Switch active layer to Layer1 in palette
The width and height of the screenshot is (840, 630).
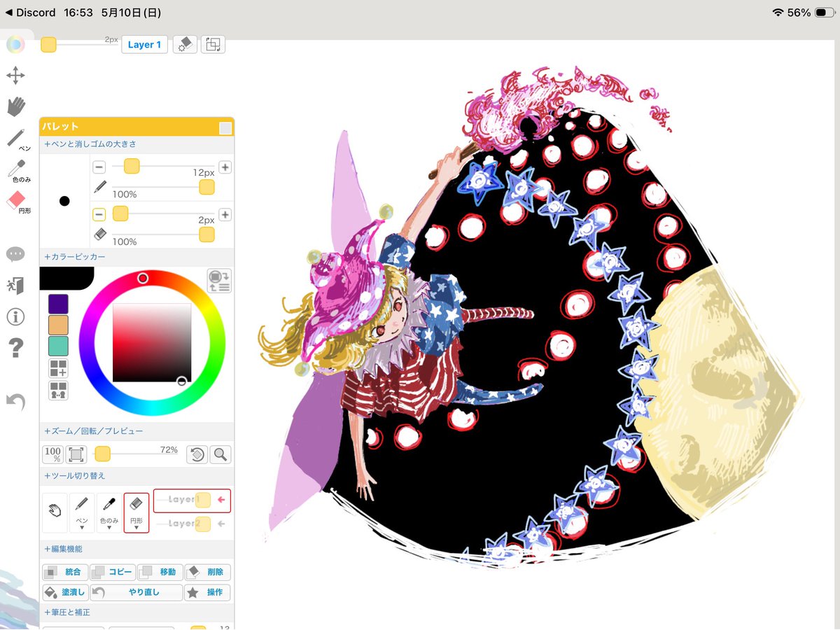[x=192, y=500]
